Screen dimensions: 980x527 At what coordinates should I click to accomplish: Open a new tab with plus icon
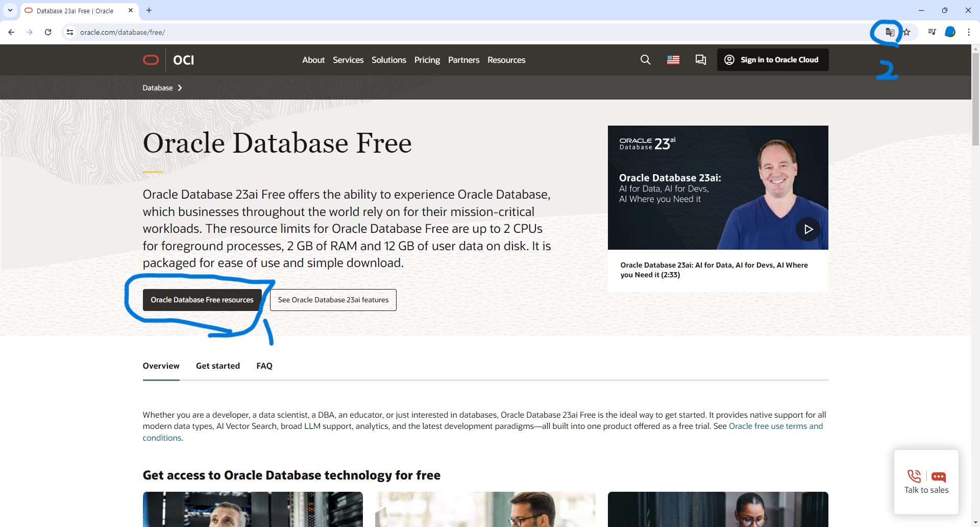pos(149,10)
